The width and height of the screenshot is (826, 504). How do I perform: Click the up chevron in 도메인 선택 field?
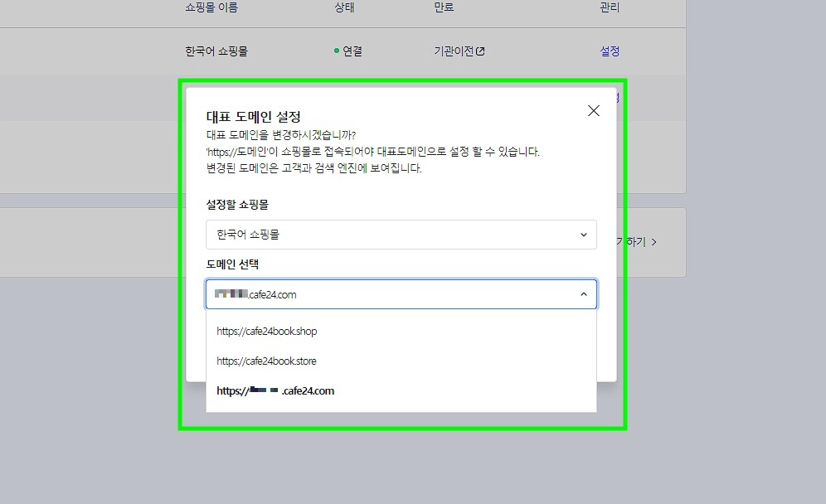point(583,294)
